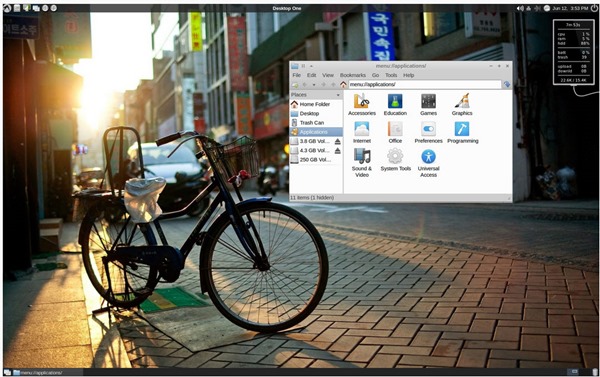Select Home Folder in Places
Screen dimensions: 600x377
point(316,104)
